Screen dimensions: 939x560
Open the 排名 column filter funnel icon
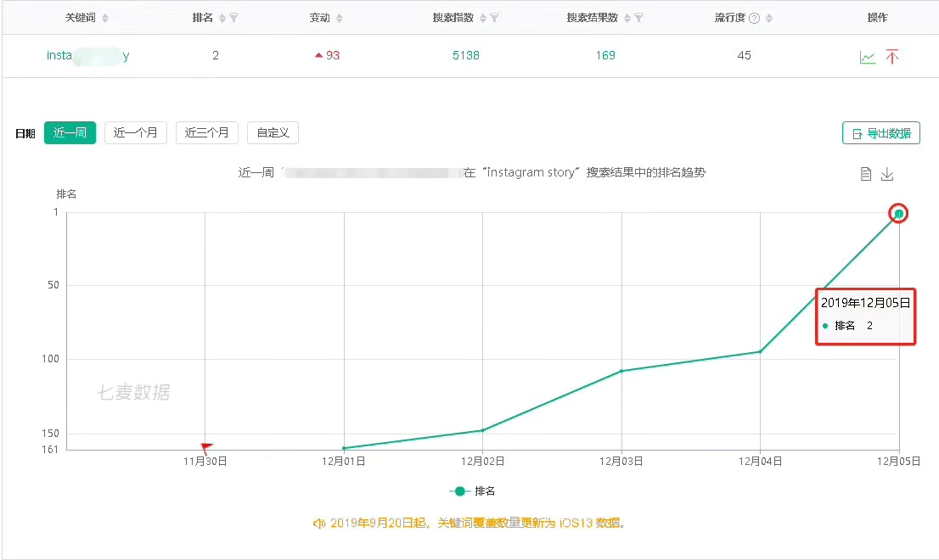tap(233, 18)
